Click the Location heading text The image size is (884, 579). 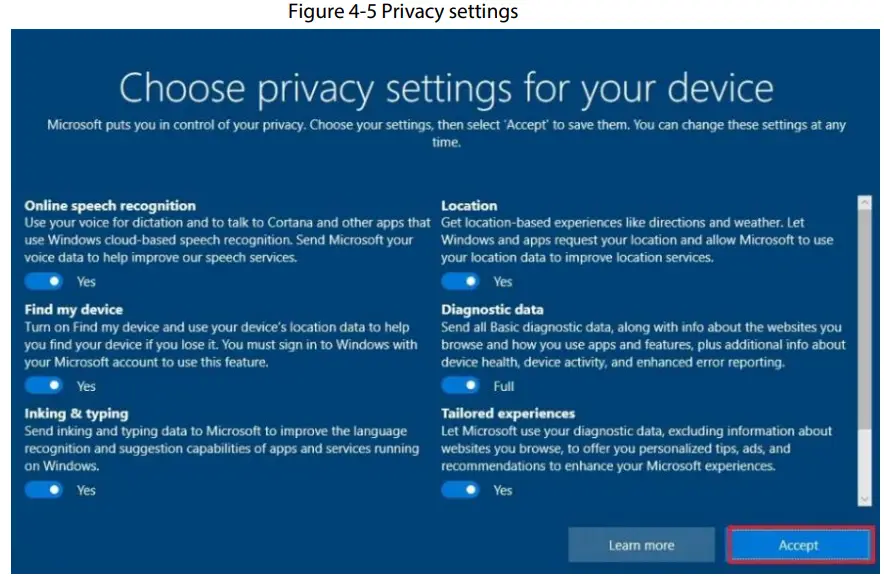click(469, 206)
